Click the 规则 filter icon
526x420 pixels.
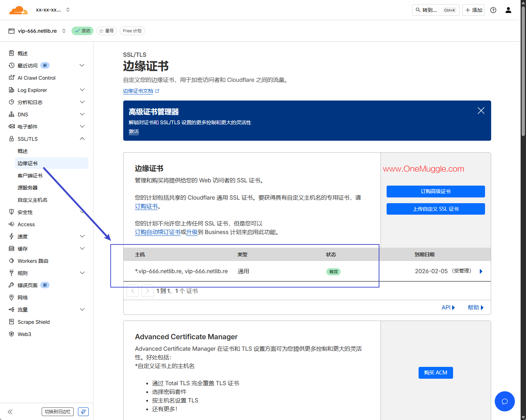coord(11,273)
